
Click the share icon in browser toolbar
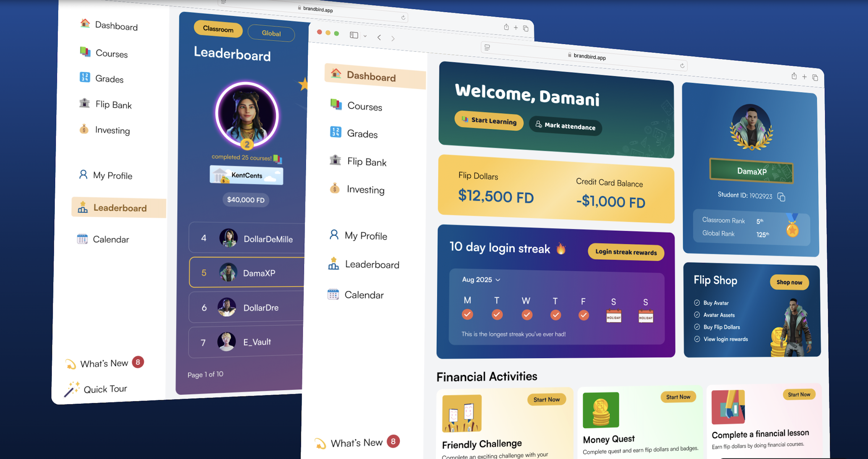click(794, 76)
